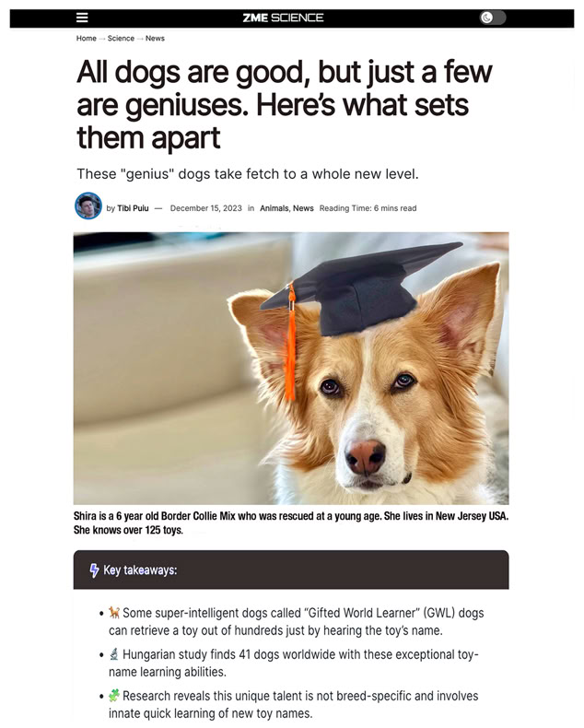This screenshot has width=584, height=728.
Task: Open the Science breadcrumb link
Action: pos(121,39)
